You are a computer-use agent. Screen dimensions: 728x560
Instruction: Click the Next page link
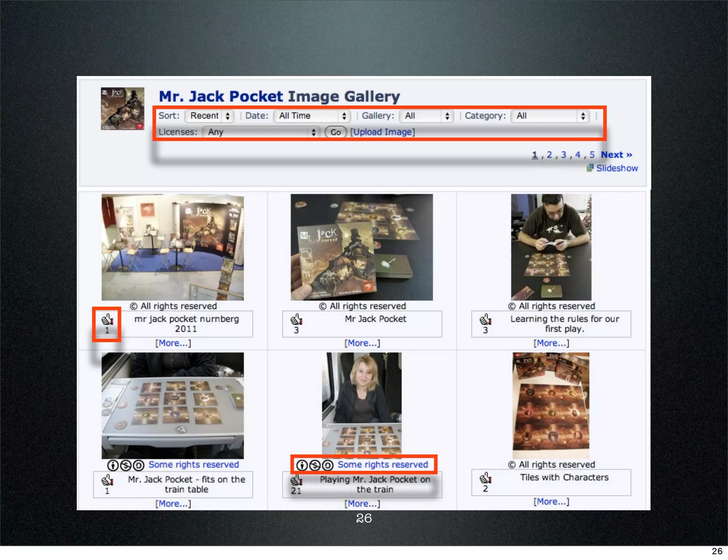click(x=616, y=155)
